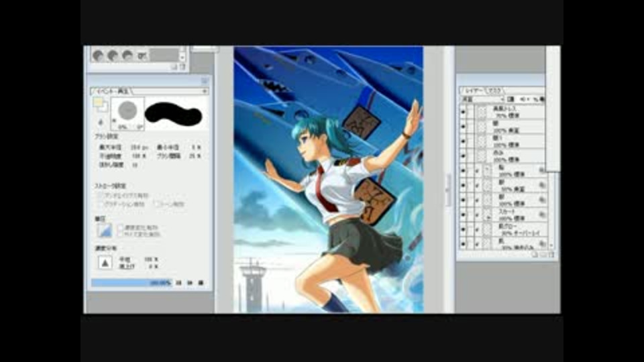
Task: Click the ぼかし強度 value
Action: tap(135, 165)
